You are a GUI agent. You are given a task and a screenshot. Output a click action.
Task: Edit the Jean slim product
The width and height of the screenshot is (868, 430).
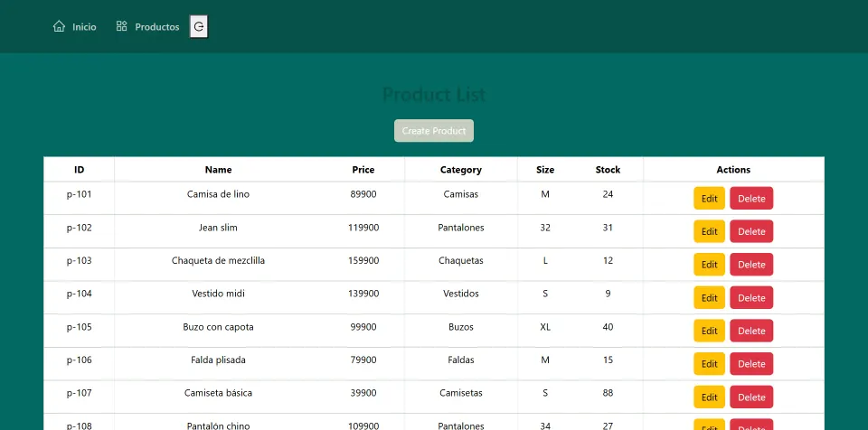pos(709,231)
